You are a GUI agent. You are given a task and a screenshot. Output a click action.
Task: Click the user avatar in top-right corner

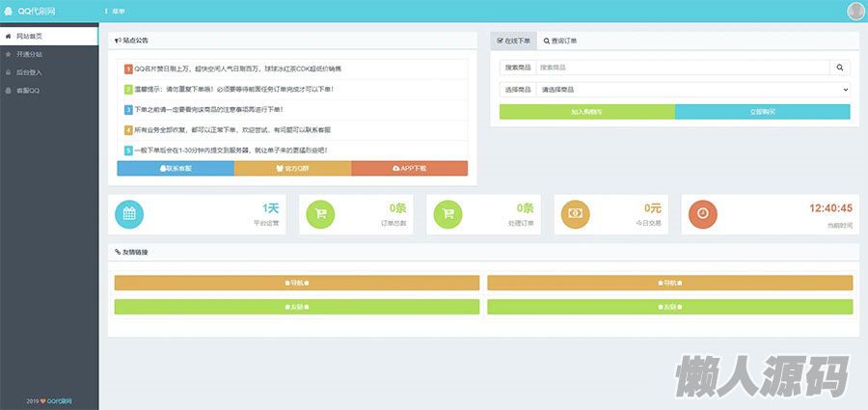point(854,11)
